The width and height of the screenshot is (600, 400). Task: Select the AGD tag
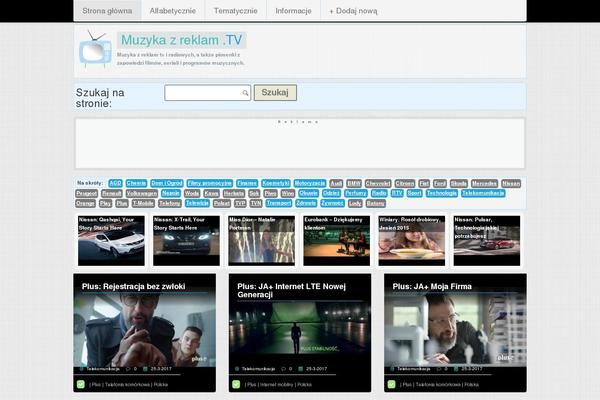[x=115, y=183]
